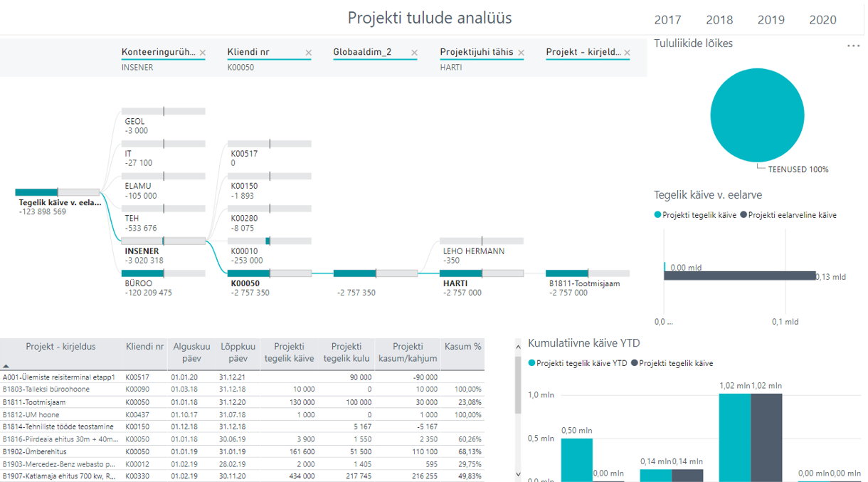Click the teal bar labeled 1,02 mln

coord(735,438)
